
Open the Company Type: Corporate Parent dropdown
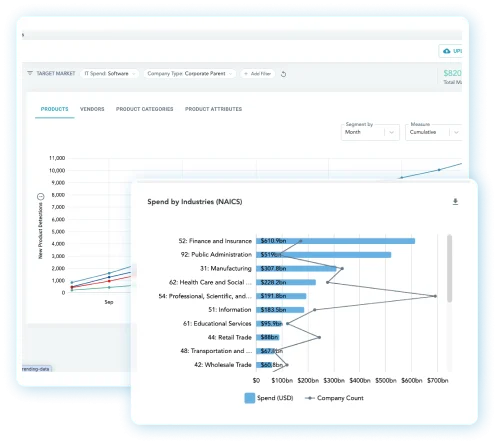click(190, 74)
